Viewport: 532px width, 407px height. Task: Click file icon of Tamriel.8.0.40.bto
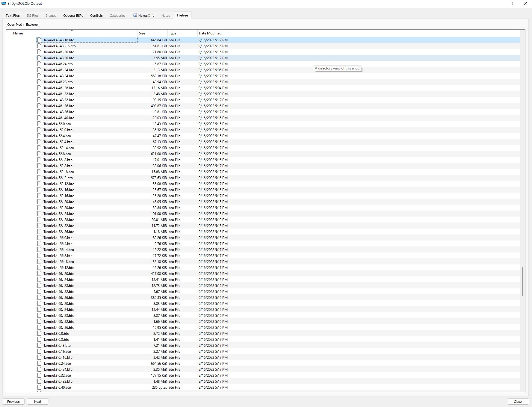pyautogui.click(x=39, y=387)
